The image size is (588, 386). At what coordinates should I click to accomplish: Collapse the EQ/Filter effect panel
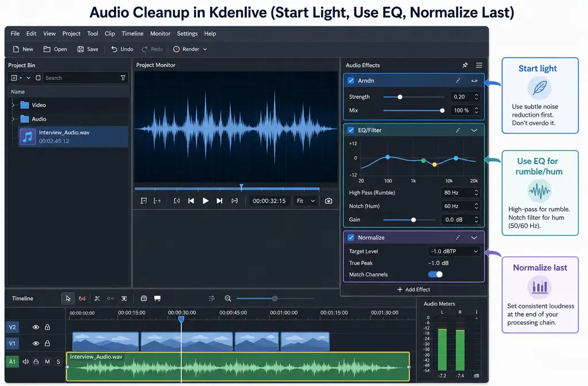[474, 130]
